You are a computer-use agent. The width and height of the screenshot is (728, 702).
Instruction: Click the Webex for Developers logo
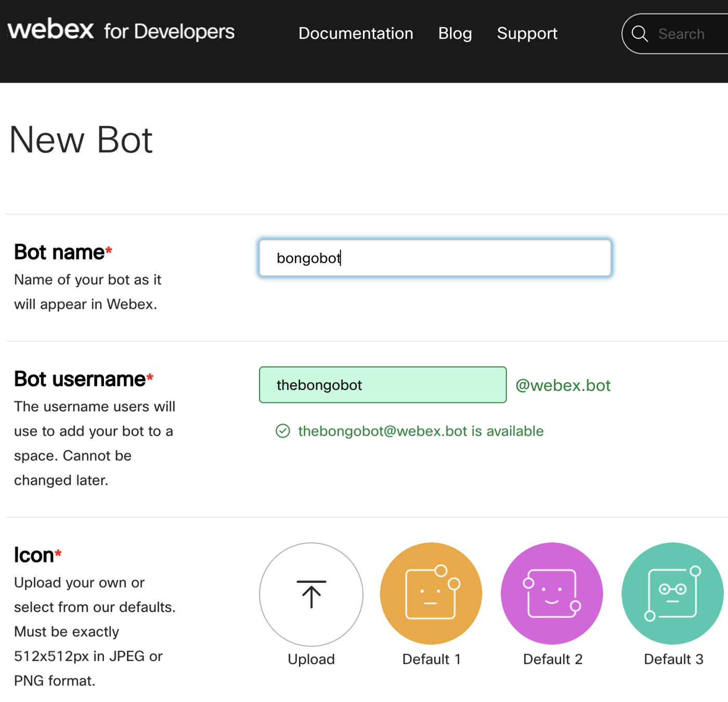(121, 30)
